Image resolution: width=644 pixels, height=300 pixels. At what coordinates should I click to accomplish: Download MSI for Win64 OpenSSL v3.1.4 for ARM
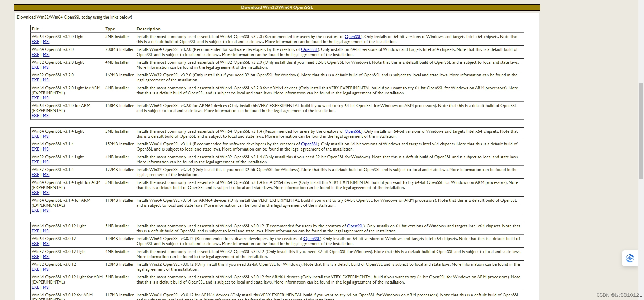click(46, 210)
